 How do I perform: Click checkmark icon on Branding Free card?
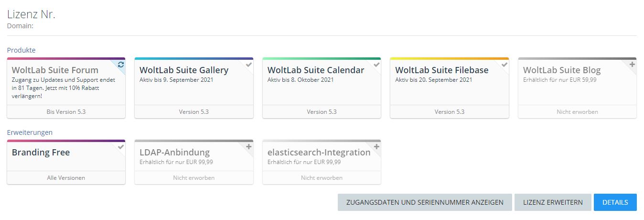coord(121,147)
